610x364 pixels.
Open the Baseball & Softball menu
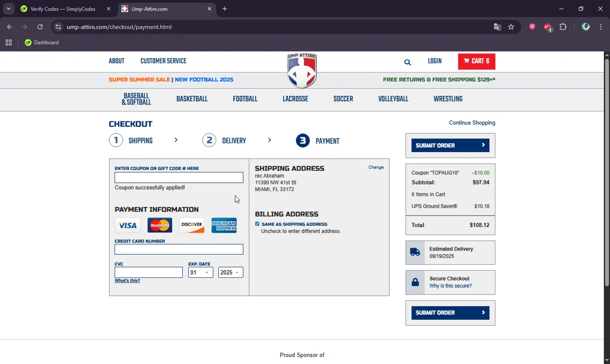(136, 99)
